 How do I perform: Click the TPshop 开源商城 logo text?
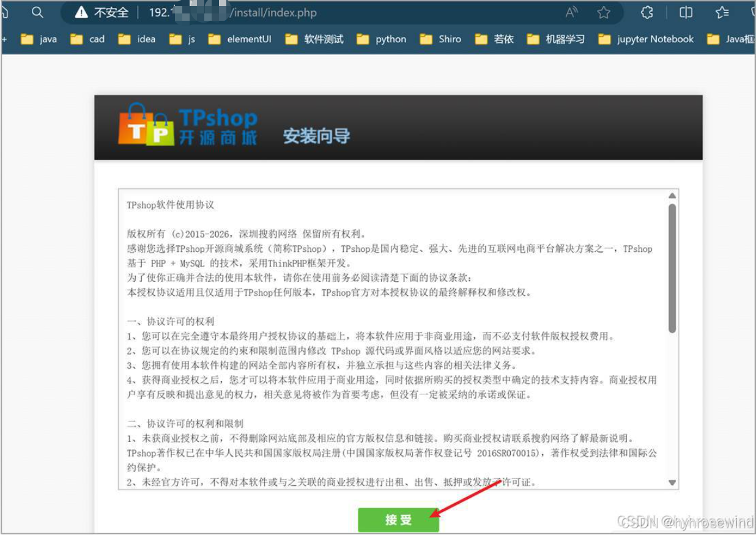coord(218,127)
